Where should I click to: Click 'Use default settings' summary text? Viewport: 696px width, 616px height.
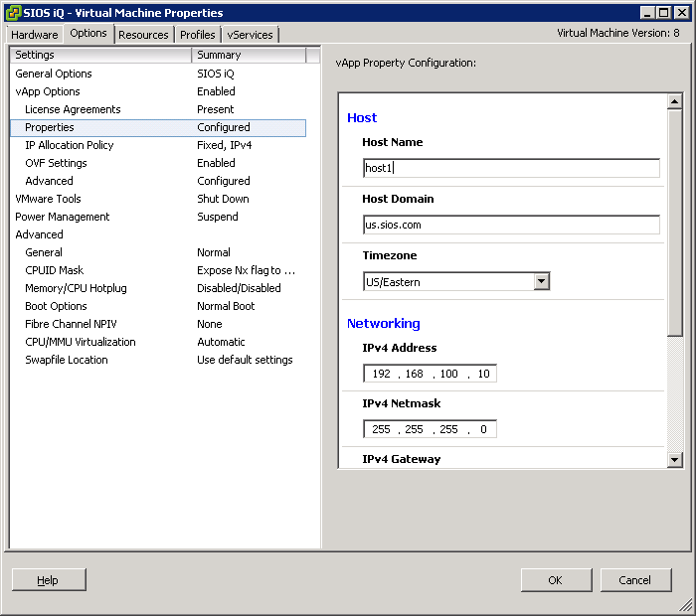tap(245, 360)
